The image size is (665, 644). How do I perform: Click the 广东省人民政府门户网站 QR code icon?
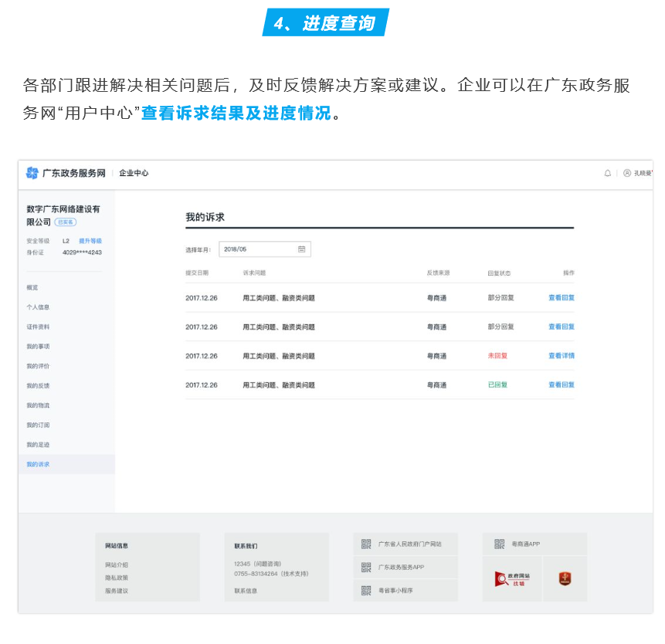tap(366, 544)
